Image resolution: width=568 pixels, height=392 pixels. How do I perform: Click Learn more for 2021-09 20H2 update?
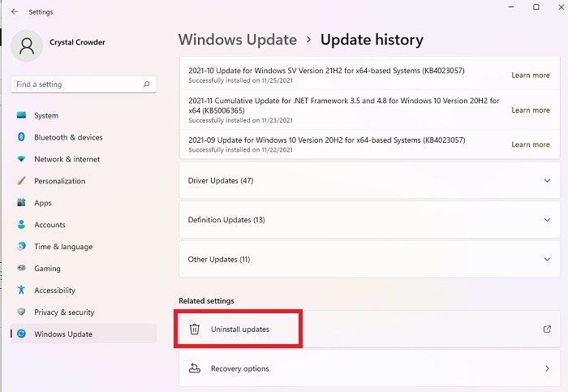click(531, 144)
